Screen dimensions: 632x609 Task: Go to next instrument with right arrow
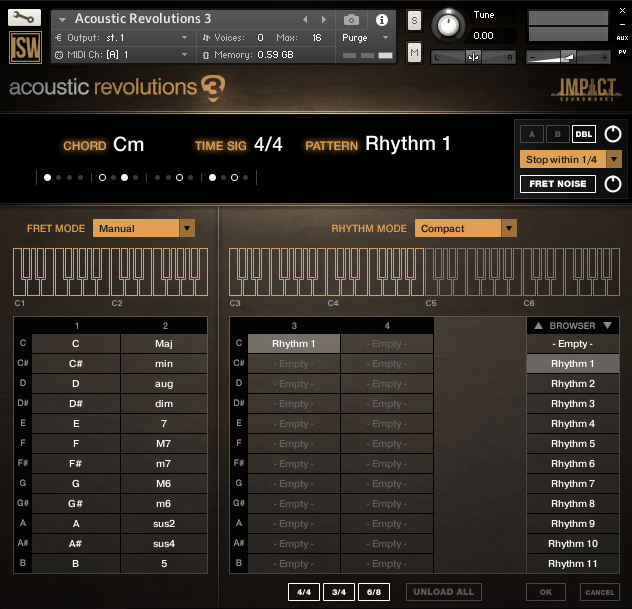[x=323, y=19]
